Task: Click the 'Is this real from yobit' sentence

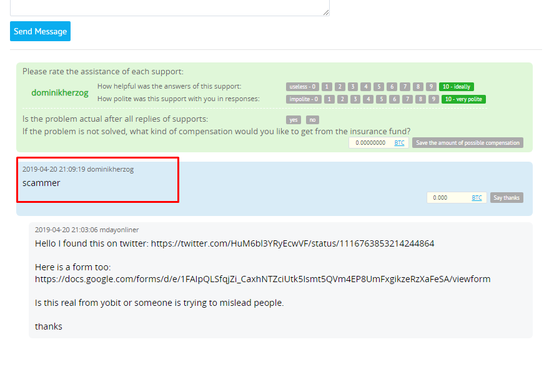Action: 159,303
